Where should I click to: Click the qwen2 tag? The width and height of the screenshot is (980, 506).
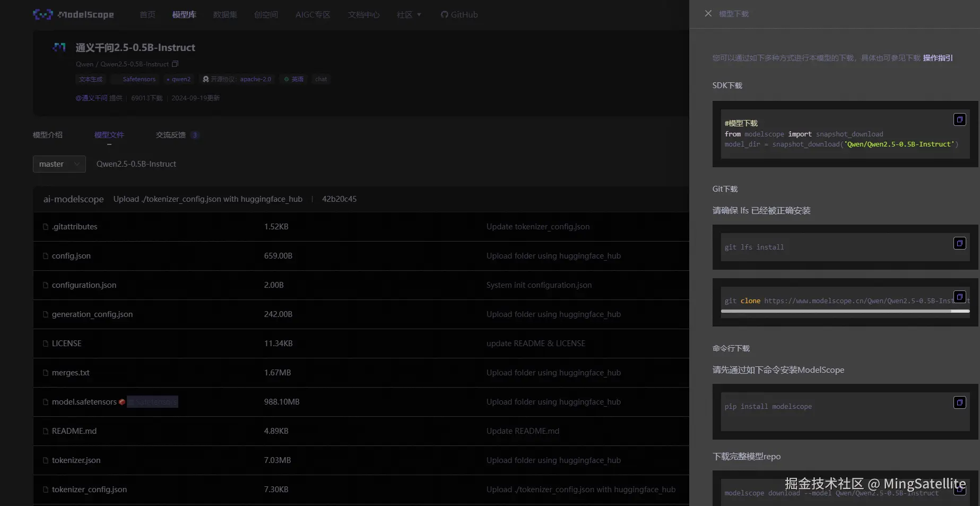coord(178,79)
